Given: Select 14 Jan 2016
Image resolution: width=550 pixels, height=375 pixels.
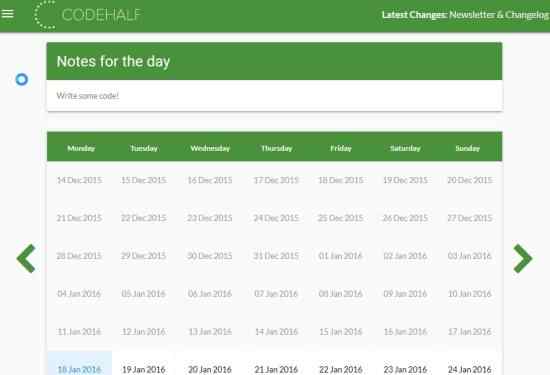Looking at the screenshot, I should click(x=276, y=332).
